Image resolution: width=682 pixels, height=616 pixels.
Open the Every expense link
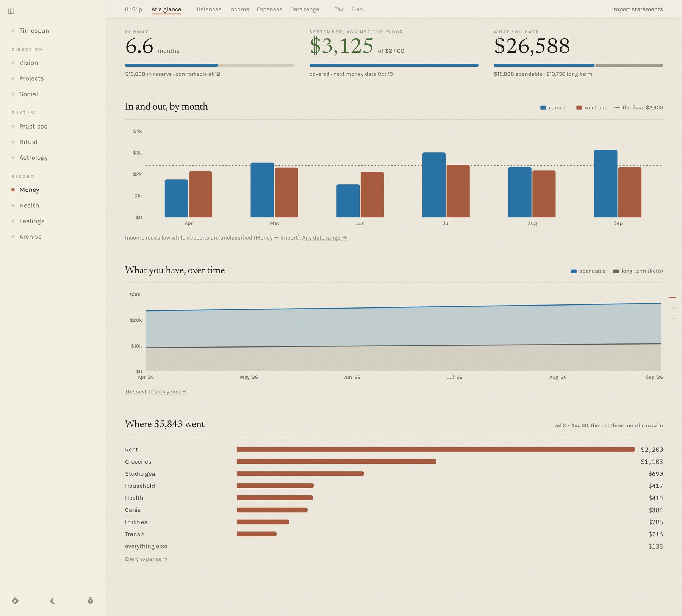(x=146, y=559)
